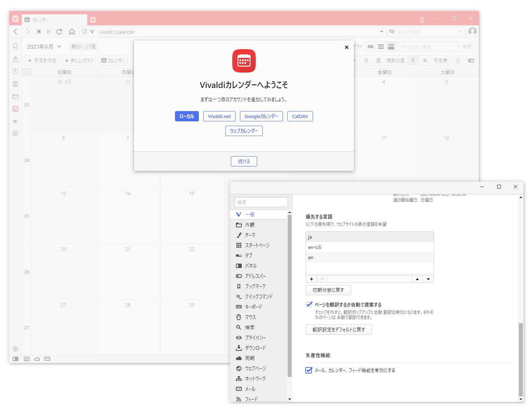
Task: Reload the calendar page
Action: click(59, 32)
